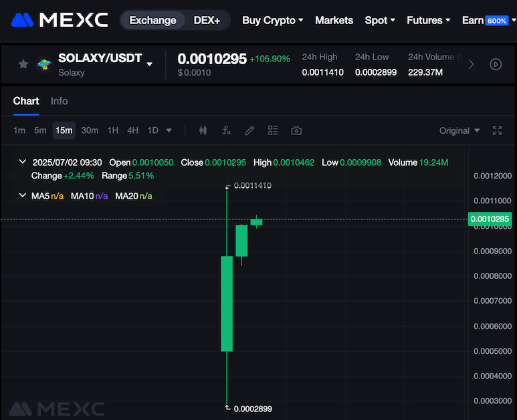Open the indicators fx tool

tap(226, 130)
